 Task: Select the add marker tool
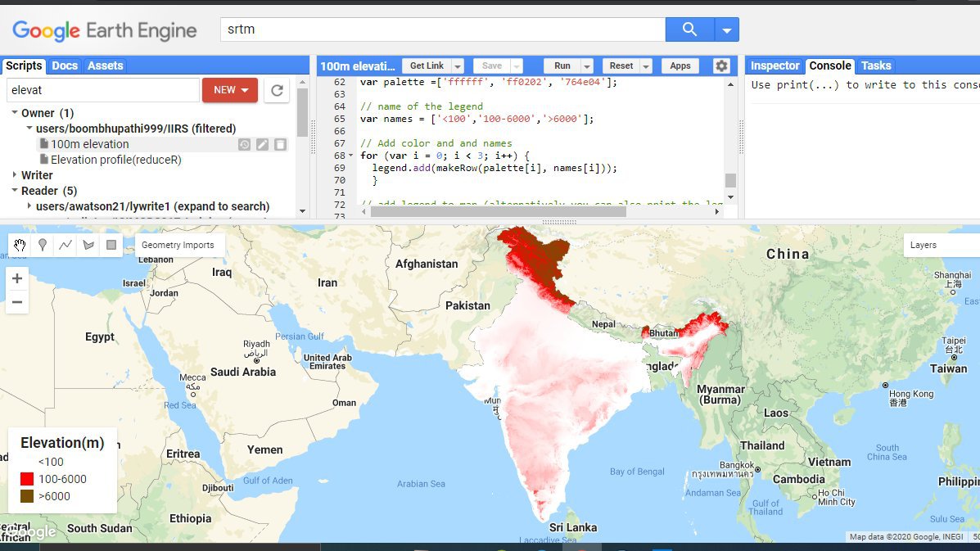point(43,245)
